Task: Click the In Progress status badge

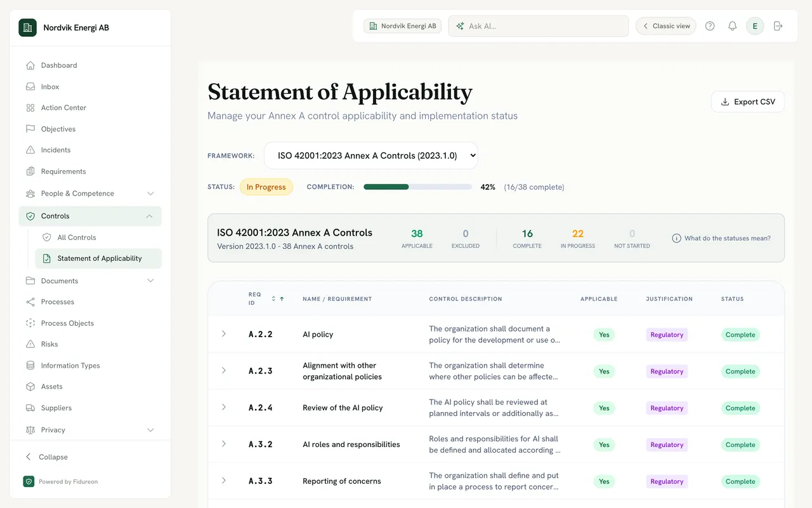Action: click(x=266, y=187)
